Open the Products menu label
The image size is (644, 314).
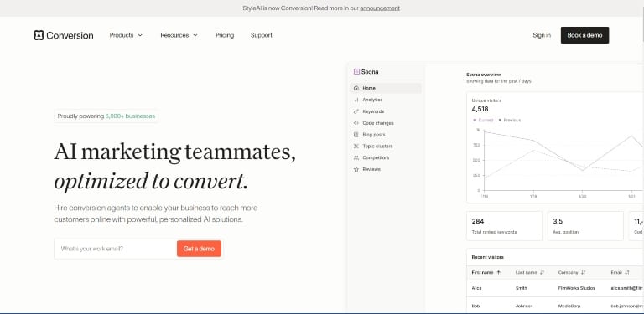122,35
